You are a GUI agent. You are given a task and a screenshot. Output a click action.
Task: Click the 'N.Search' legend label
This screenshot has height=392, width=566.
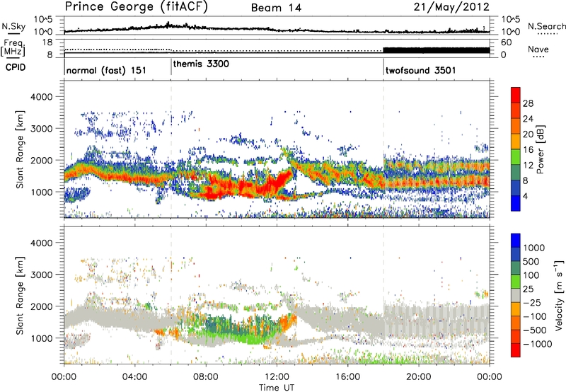[x=546, y=26]
